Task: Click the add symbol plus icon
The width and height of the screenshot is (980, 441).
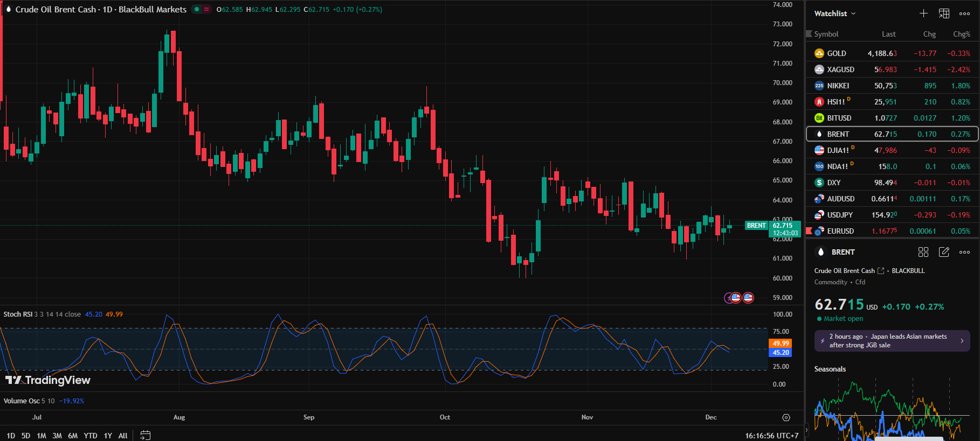Action: pyautogui.click(x=923, y=13)
